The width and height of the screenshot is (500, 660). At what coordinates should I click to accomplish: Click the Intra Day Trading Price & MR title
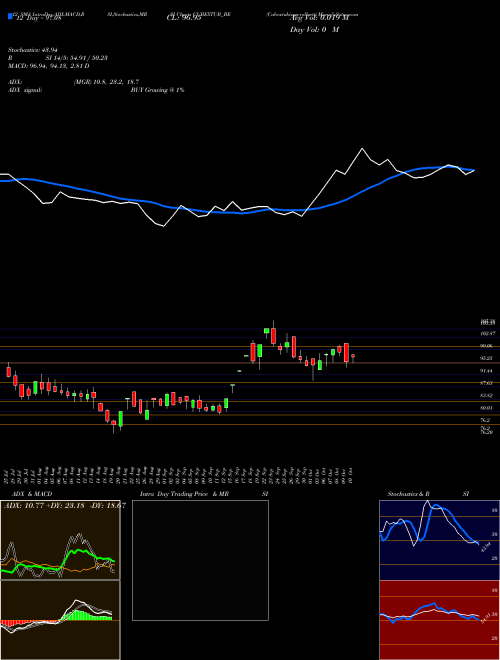185,494
